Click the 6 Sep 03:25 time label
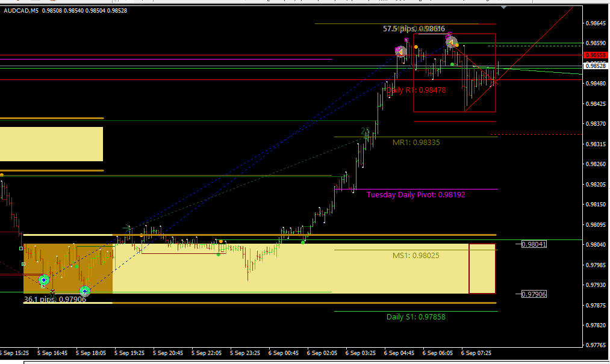The width and height of the screenshot is (610, 364). (x=360, y=353)
